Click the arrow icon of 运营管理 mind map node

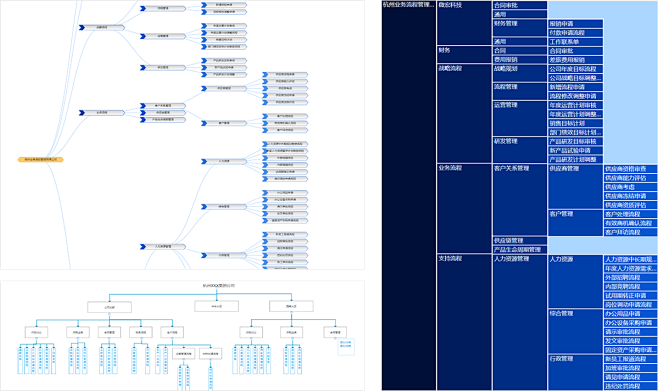pyautogui.click(x=143, y=36)
